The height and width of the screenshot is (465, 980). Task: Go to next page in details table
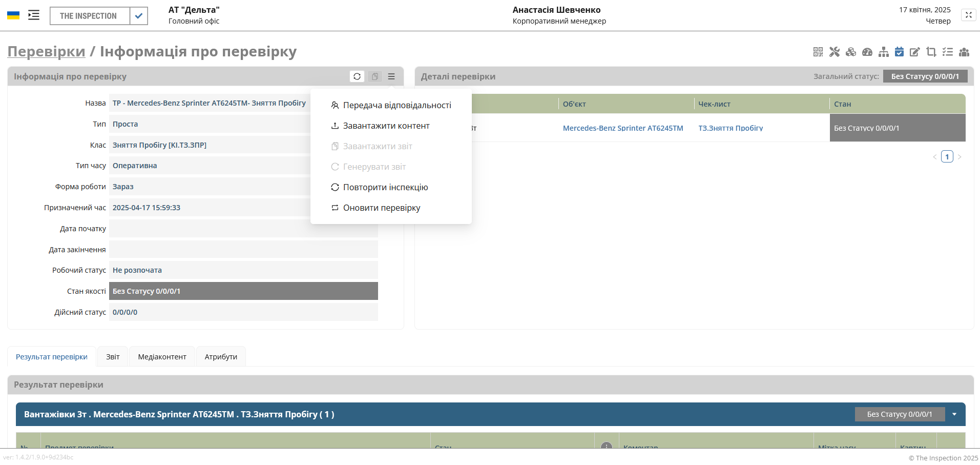[x=960, y=157]
